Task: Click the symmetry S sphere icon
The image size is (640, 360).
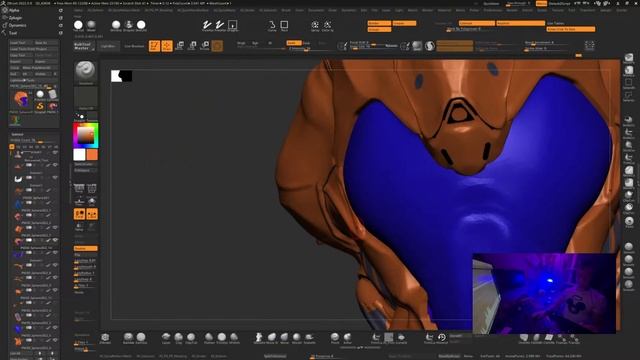Action: tap(430, 46)
